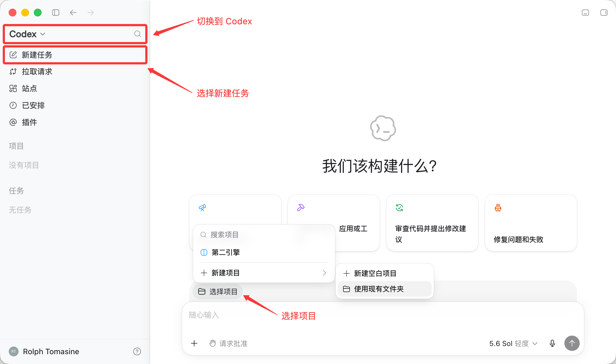Open 插件 in the sidebar
The width and height of the screenshot is (616, 364).
[x=75, y=122]
